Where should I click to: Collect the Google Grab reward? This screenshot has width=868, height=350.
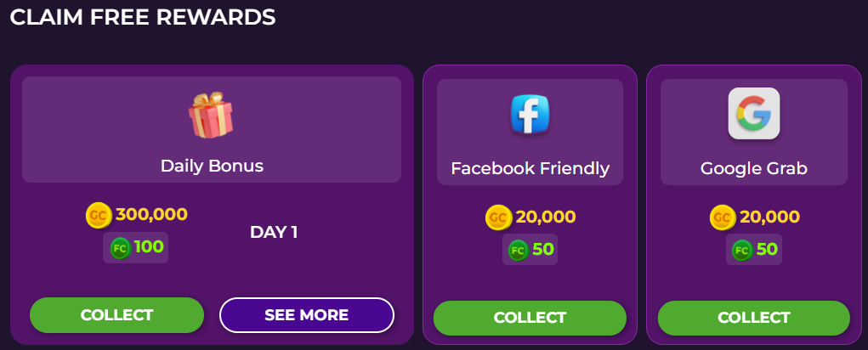[754, 318]
